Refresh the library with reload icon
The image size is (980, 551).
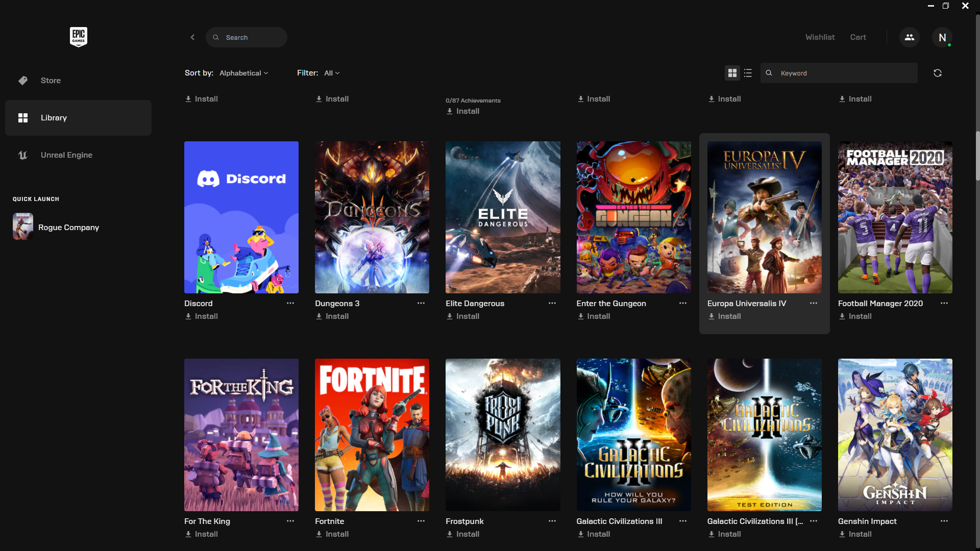tap(937, 73)
